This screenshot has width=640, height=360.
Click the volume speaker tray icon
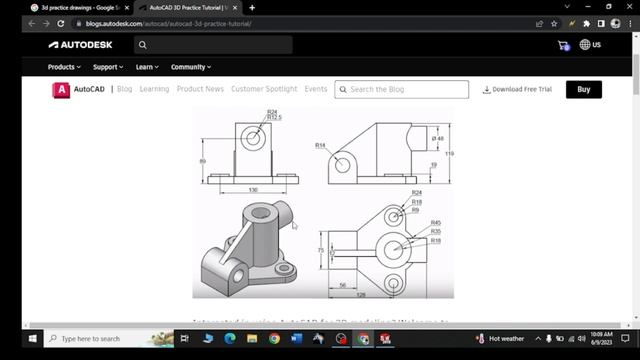tap(582, 338)
